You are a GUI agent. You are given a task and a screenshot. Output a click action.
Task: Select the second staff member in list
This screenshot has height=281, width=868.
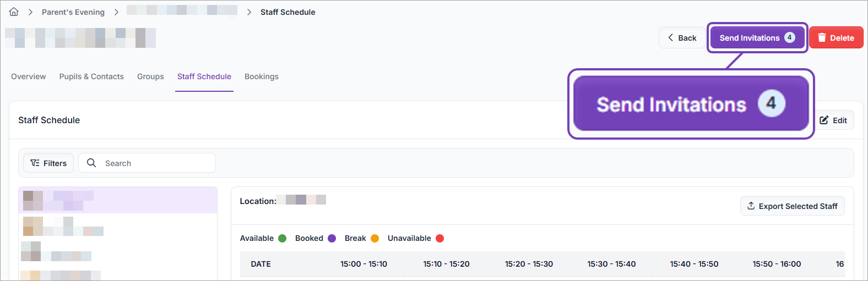coord(118,226)
